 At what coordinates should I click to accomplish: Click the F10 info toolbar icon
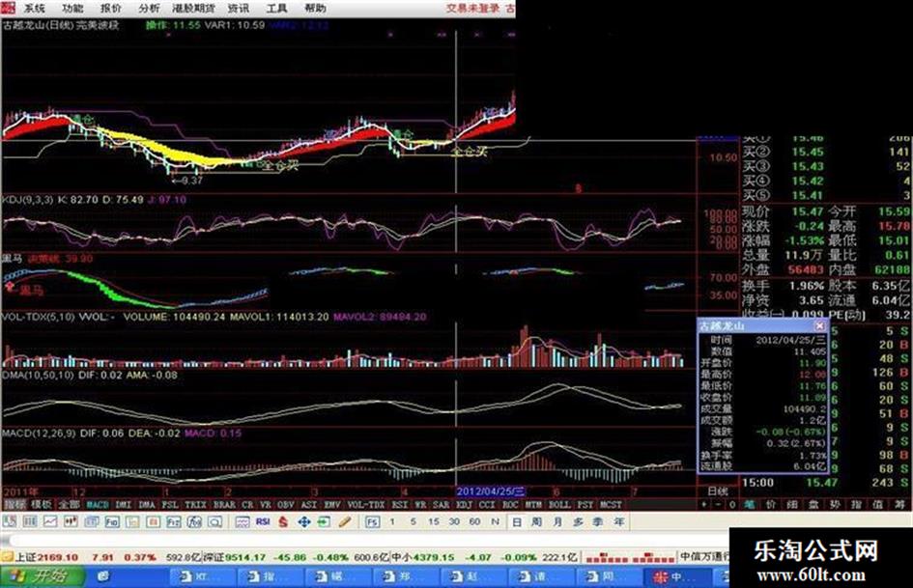pyautogui.click(x=112, y=521)
